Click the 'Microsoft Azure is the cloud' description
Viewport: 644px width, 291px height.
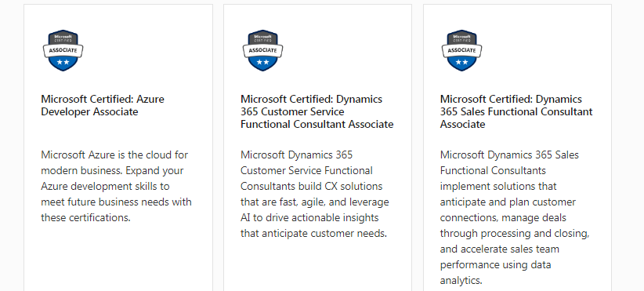pyautogui.click(x=114, y=186)
